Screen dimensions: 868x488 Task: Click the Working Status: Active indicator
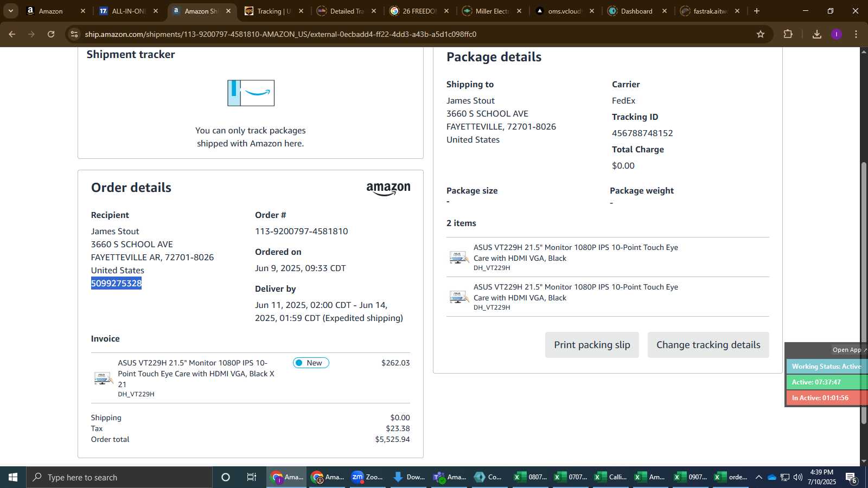point(827,367)
